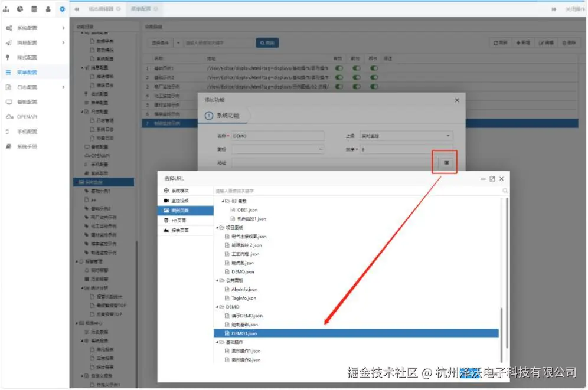The height and width of the screenshot is (390, 588).
Task: Toggle the 前台 switch in row 3
Action: (x=356, y=86)
